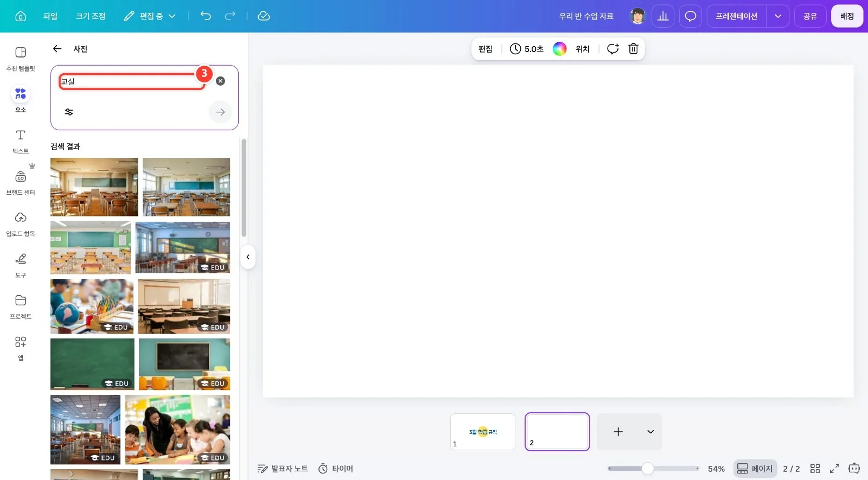Go to the Canva home icon

tap(21, 16)
